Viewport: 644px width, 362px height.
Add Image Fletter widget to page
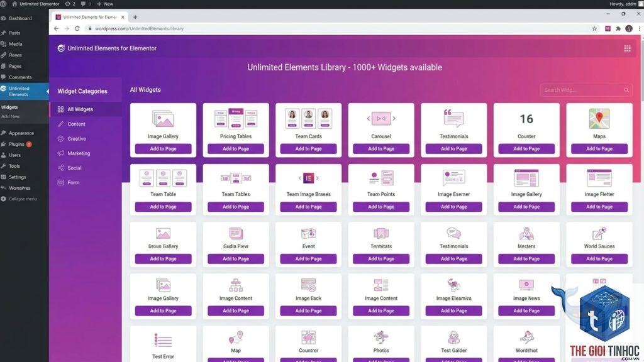(599, 207)
